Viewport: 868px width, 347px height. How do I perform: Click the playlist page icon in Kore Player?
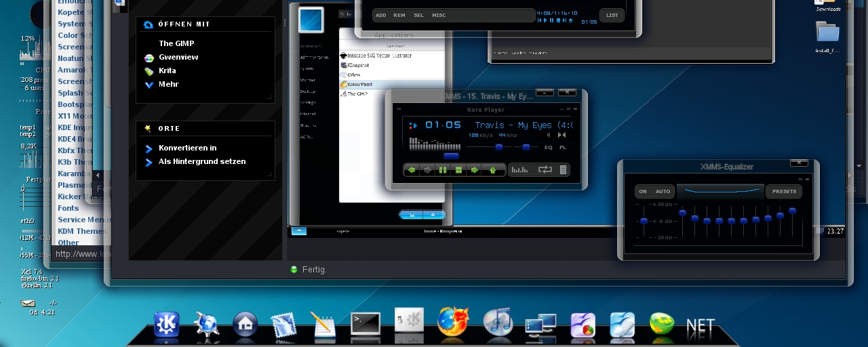pos(562,170)
